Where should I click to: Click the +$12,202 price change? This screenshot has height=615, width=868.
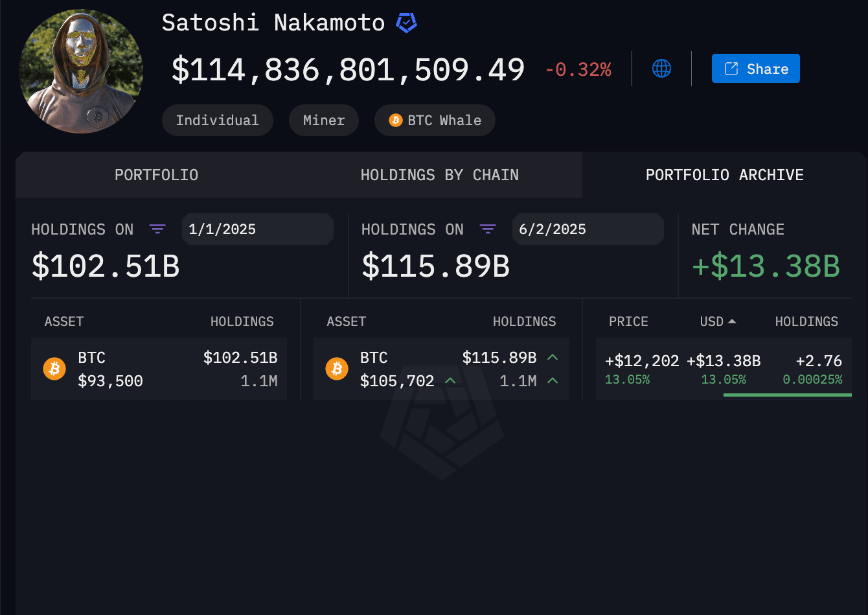tap(642, 361)
